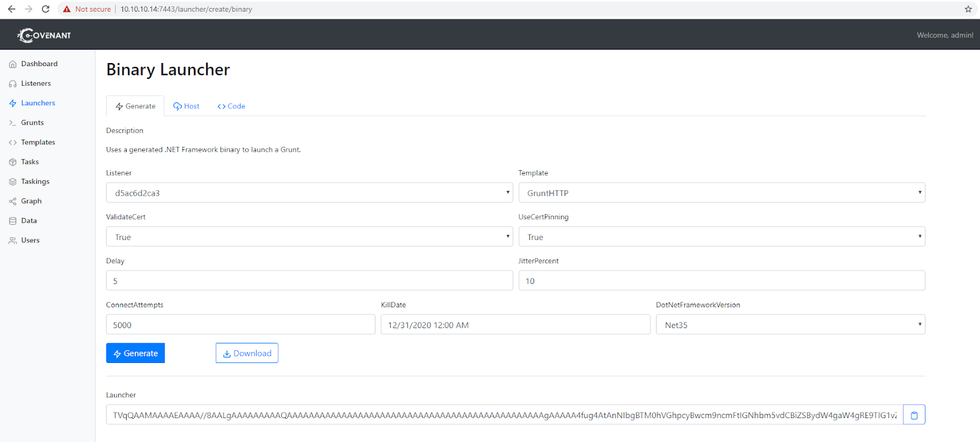
Task: Click the Listeners headphones icon
Action: tap(13, 84)
